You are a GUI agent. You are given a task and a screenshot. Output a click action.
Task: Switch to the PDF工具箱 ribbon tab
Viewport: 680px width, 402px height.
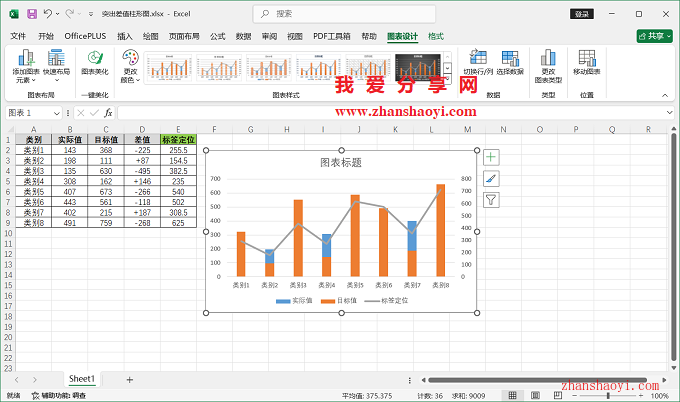332,36
